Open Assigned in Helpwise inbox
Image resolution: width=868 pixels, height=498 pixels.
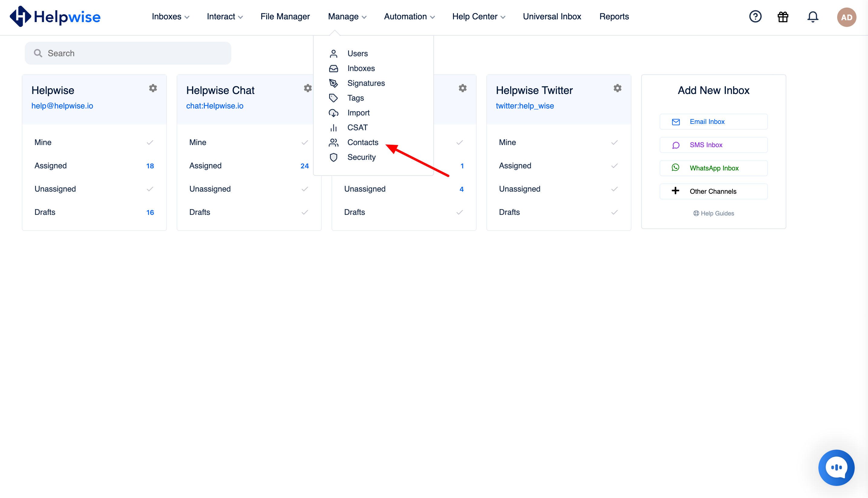point(94,166)
